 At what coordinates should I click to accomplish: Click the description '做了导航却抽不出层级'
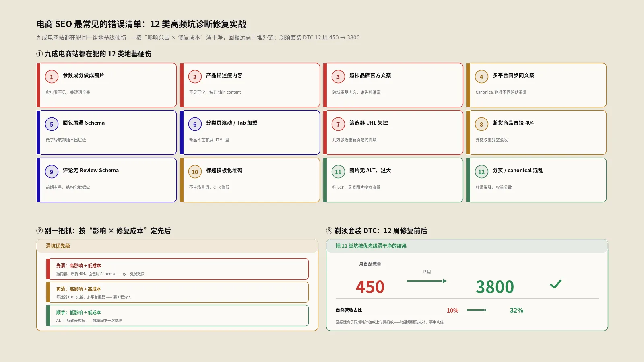[66, 140]
